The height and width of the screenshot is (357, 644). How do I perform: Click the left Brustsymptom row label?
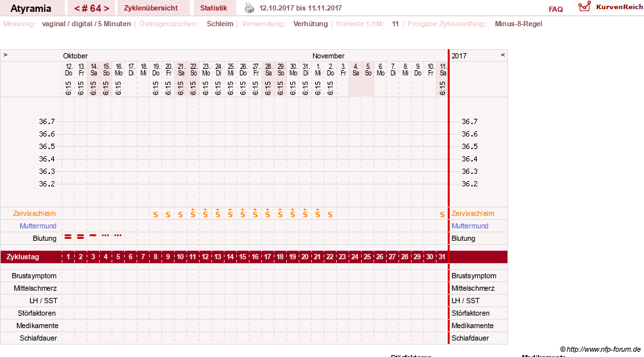click(x=34, y=276)
